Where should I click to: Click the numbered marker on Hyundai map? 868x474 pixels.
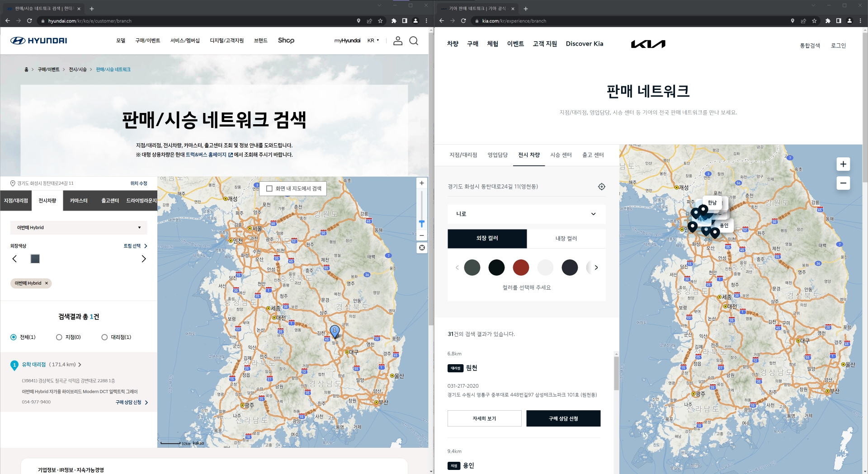[x=335, y=332]
